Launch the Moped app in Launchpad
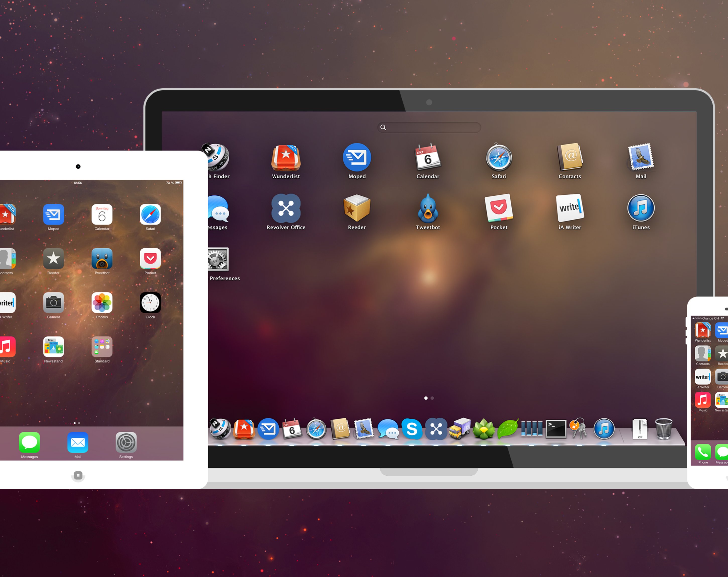 pyautogui.click(x=357, y=158)
